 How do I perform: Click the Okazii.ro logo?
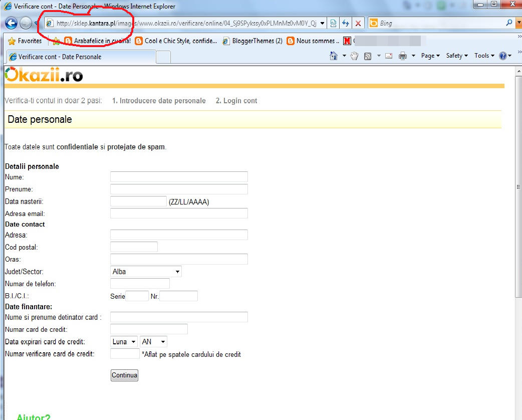pyautogui.click(x=44, y=75)
